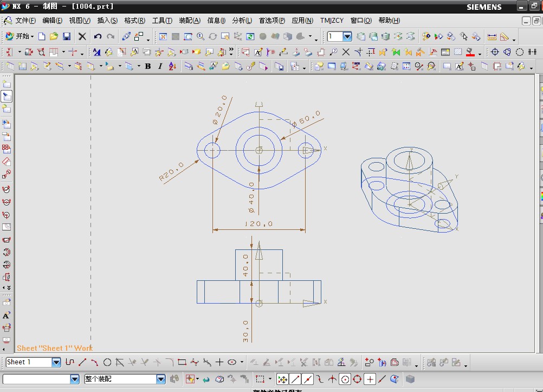This screenshot has height=392, width=543.
Task: Click the Delete X icon in toolbar
Action: [82, 36]
